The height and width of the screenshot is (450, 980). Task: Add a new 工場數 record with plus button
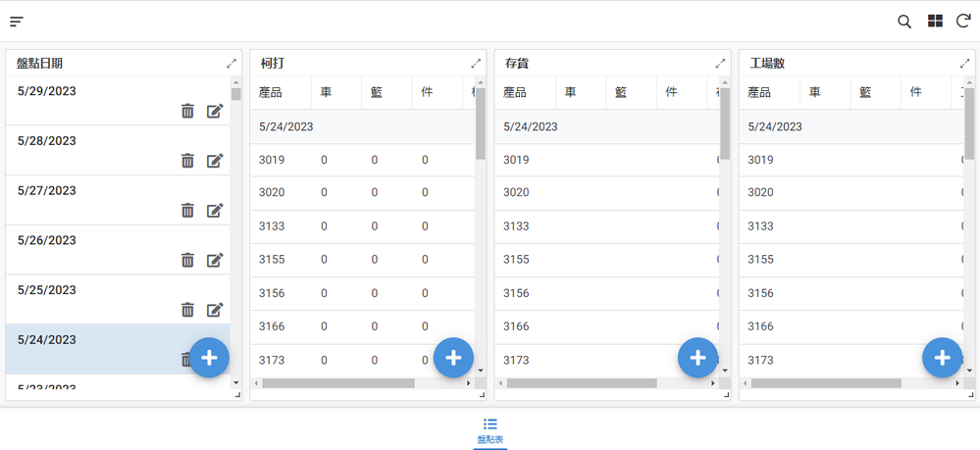(943, 358)
